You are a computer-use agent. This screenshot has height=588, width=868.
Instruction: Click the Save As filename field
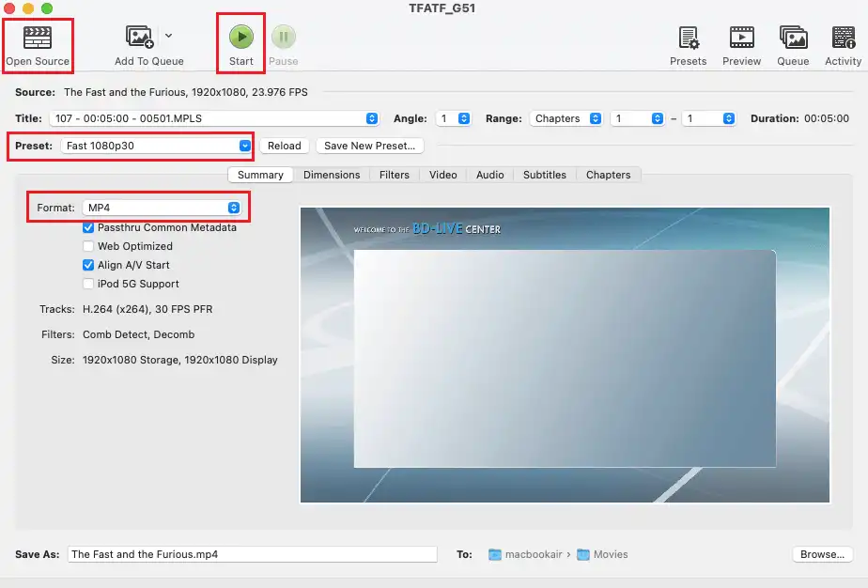click(253, 554)
